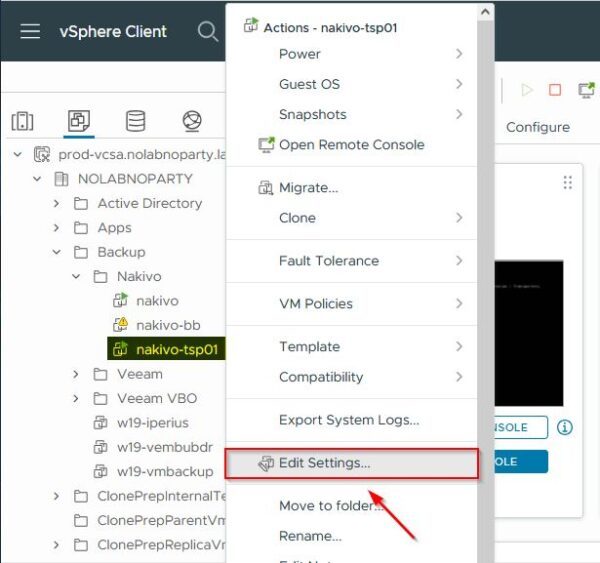Click the w19-iperius VM icon
600x563 pixels.
click(x=101, y=423)
